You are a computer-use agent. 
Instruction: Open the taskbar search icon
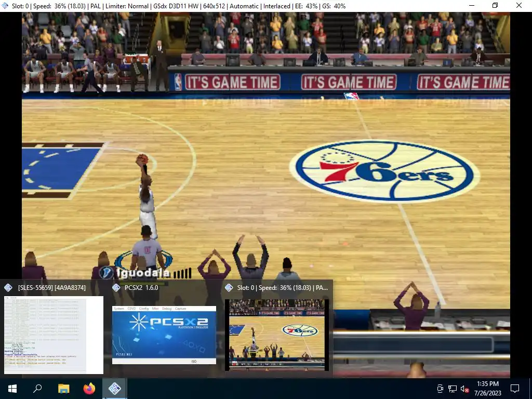(37, 389)
